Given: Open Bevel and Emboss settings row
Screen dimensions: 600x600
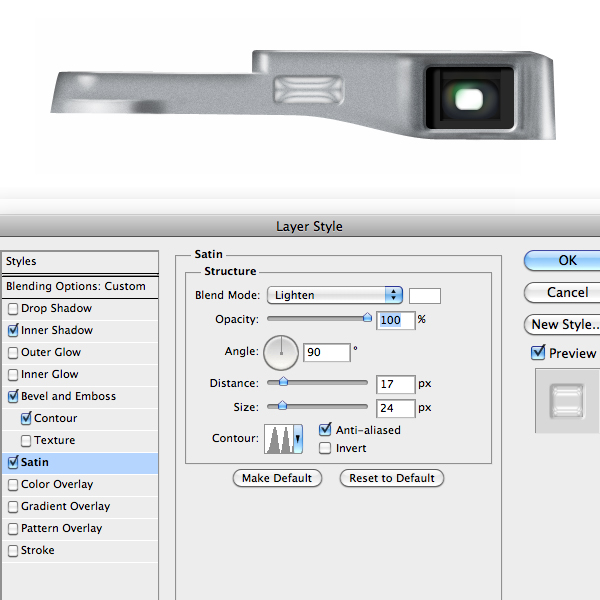Looking at the screenshot, I should [80, 396].
